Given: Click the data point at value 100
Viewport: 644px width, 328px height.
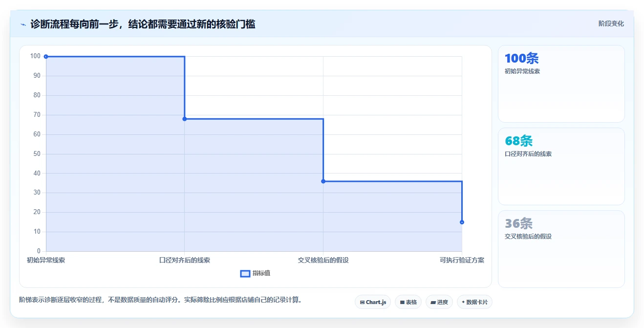Looking at the screenshot, I should [46, 57].
